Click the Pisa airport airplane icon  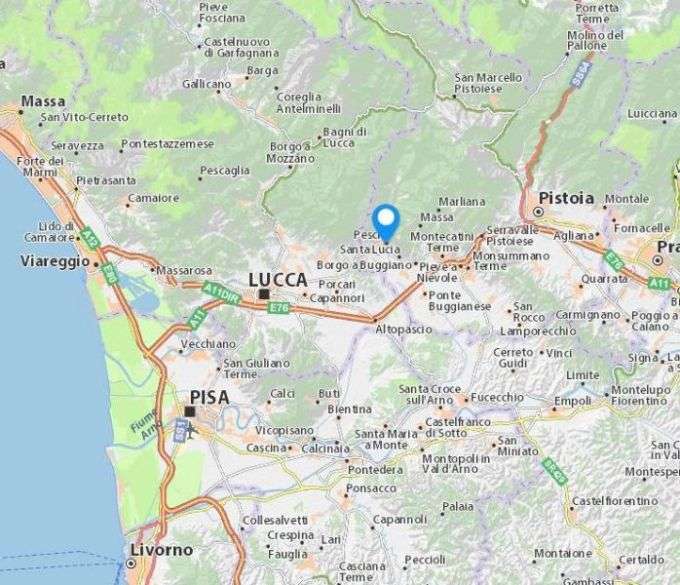(x=191, y=429)
